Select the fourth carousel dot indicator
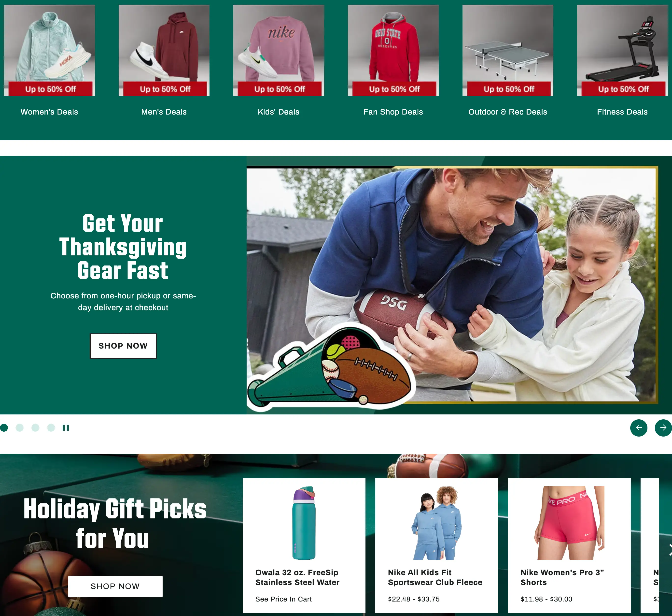Image resolution: width=672 pixels, height=616 pixels. 51,427
